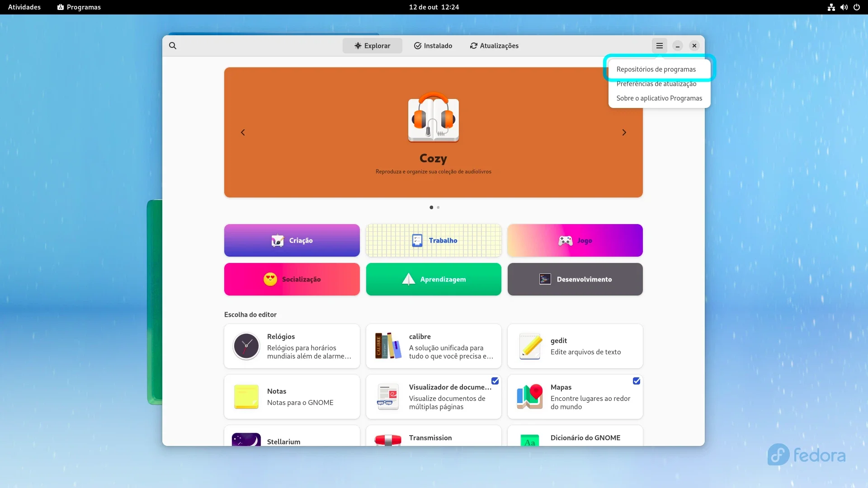Click the 'Edite arquivos de texto' description
The width and height of the screenshot is (868, 488).
pyautogui.click(x=585, y=352)
